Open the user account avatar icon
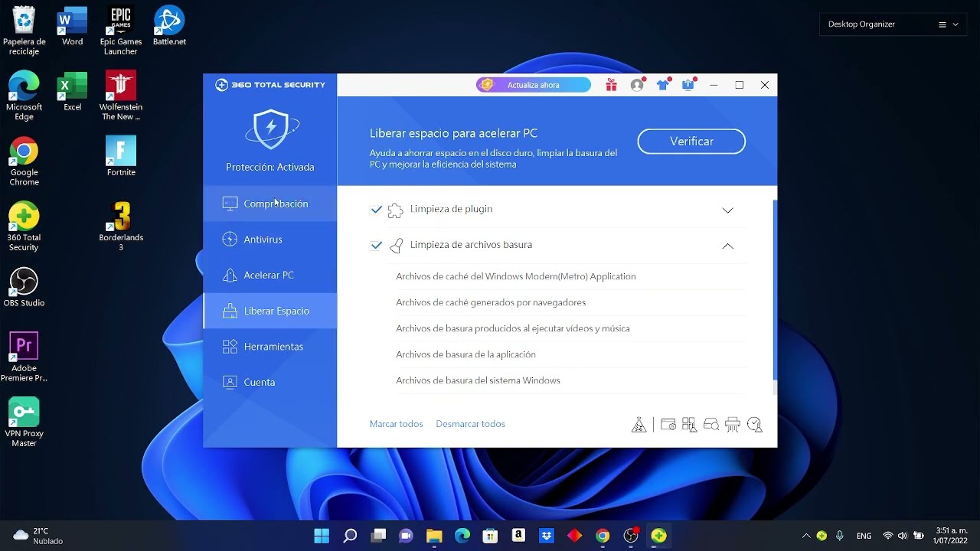This screenshot has width=980, height=551. [x=637, y=85]
